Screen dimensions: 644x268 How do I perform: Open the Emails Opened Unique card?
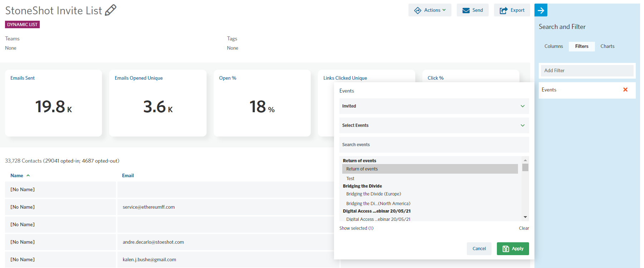tap(158, 103)
